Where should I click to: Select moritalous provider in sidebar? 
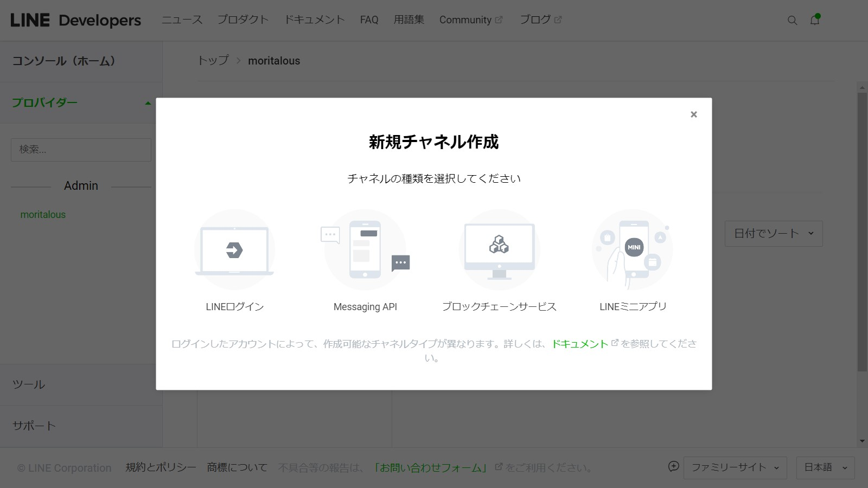(x=43, y=215)
